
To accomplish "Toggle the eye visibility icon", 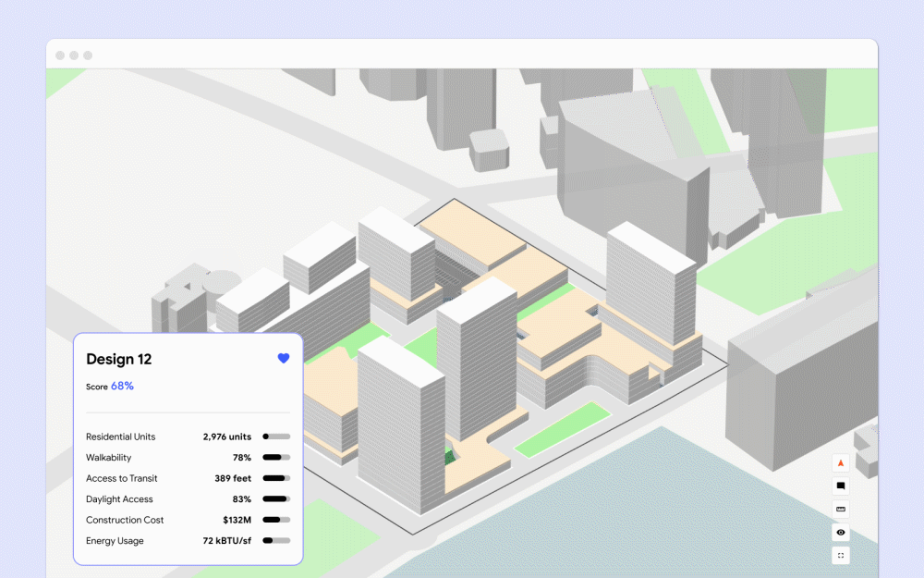I will pyautogui.click(x=841, y=533).
